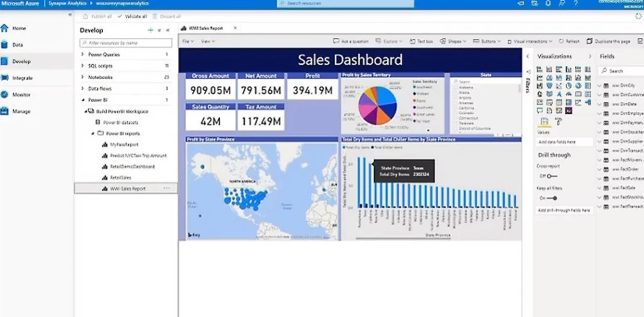This screenshot has width=644, height=317.
Task: Check California in the State slicer
Action: 455,108
